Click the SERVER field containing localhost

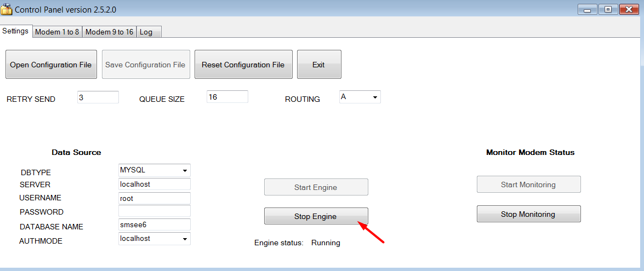154,184
